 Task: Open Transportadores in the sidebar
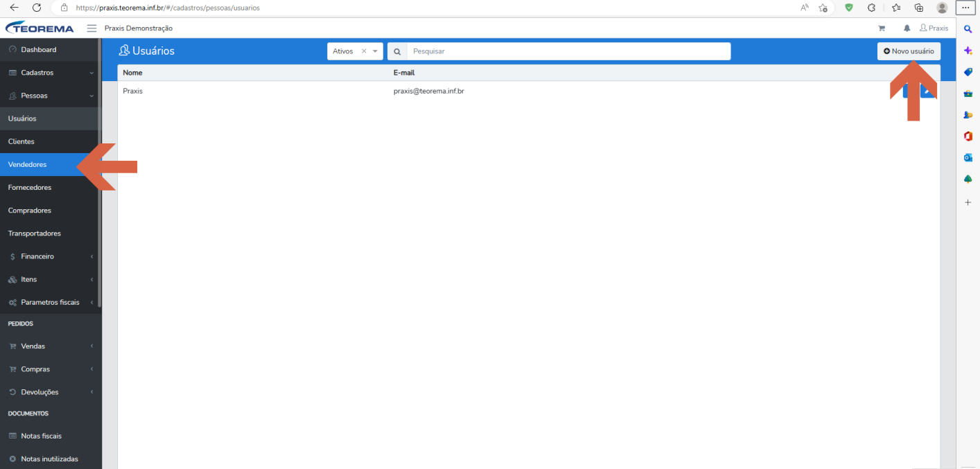pyautogui.click(x=51, y=233)
